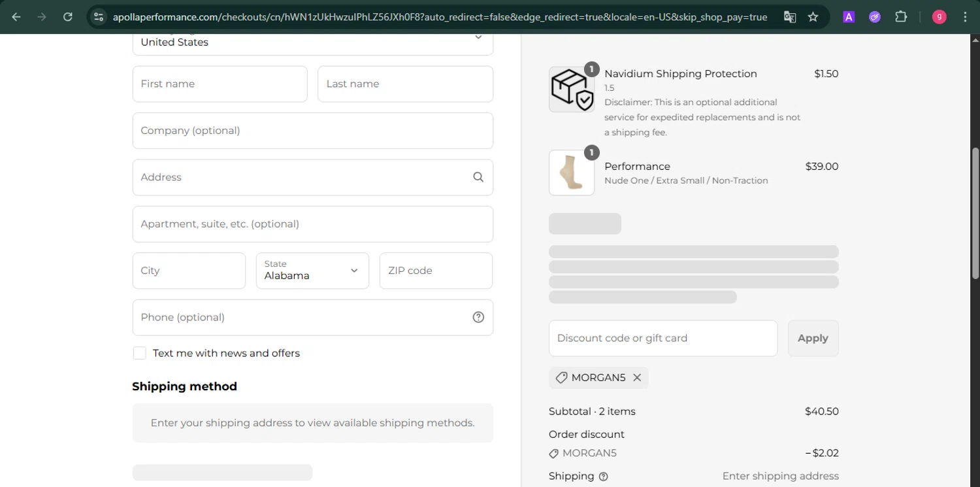980x487 pixels.
Task: Open the shipping info question mark
Action: [x=604, y=477]
